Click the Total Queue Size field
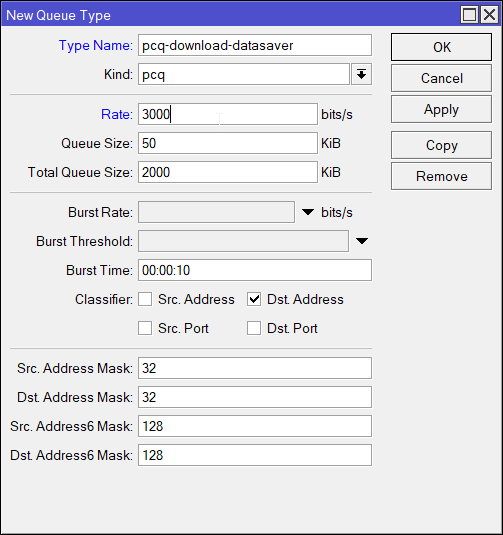This screenshot has width=503, height=535. pyautogui.click(x=228, y=172)
